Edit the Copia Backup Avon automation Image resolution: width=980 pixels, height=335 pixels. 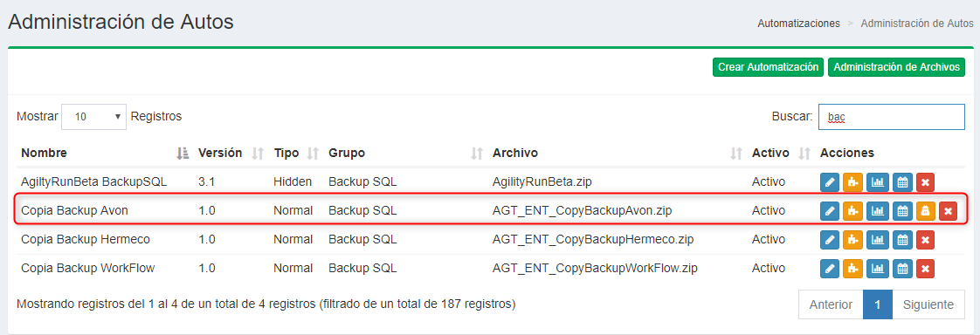[x=830, y=211]
